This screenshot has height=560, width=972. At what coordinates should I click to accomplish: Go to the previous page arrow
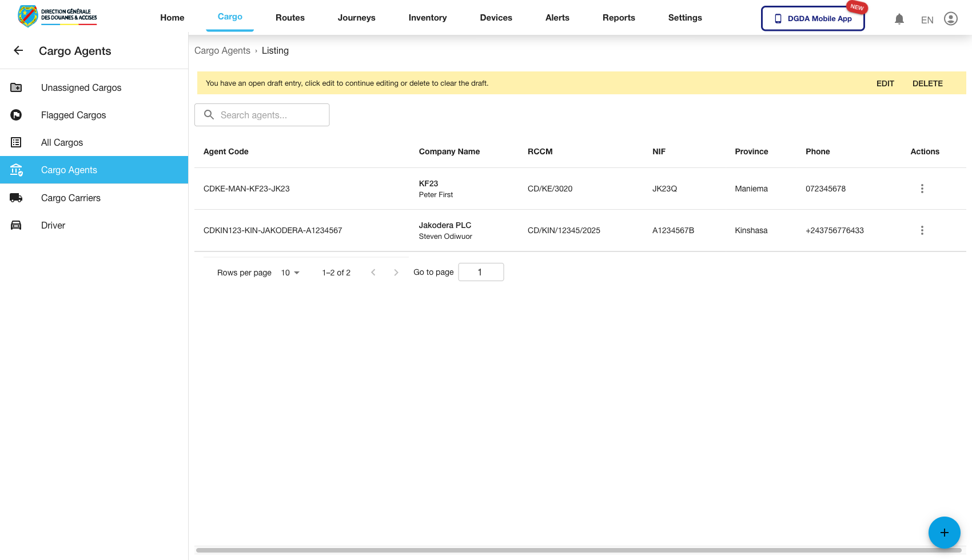point(373,273)
